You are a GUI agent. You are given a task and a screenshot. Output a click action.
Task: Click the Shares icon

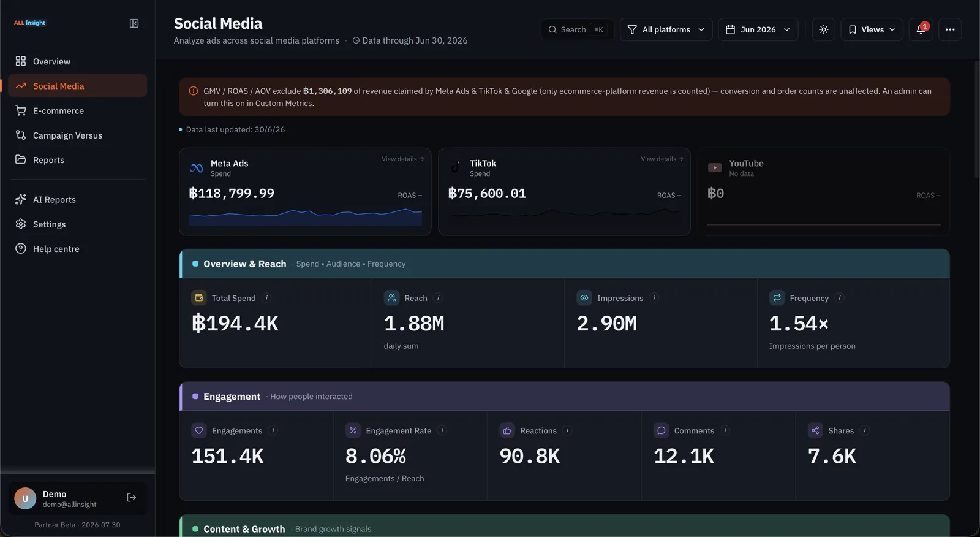click(x=815, y=430)
